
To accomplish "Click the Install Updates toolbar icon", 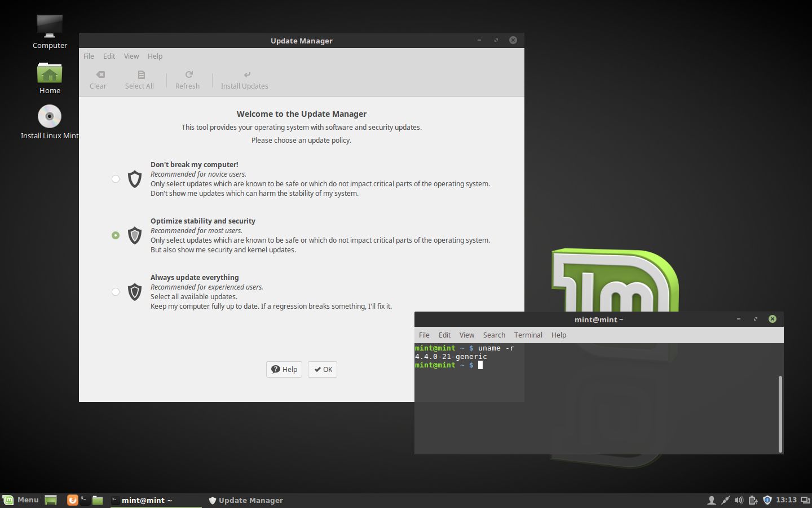I will pos(247,75).
